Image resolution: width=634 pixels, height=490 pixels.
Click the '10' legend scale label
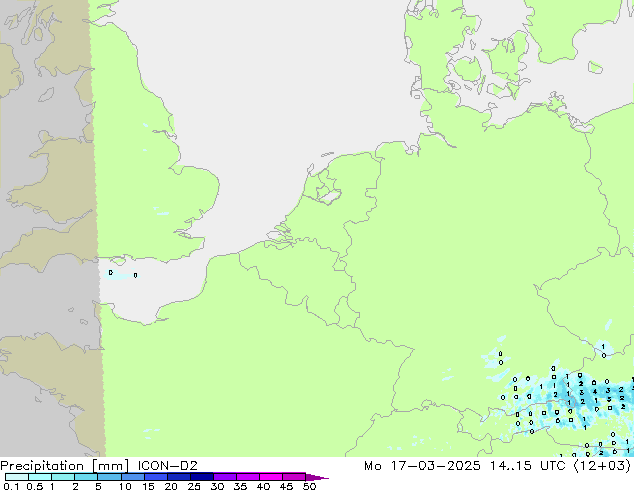coord(125,486)
